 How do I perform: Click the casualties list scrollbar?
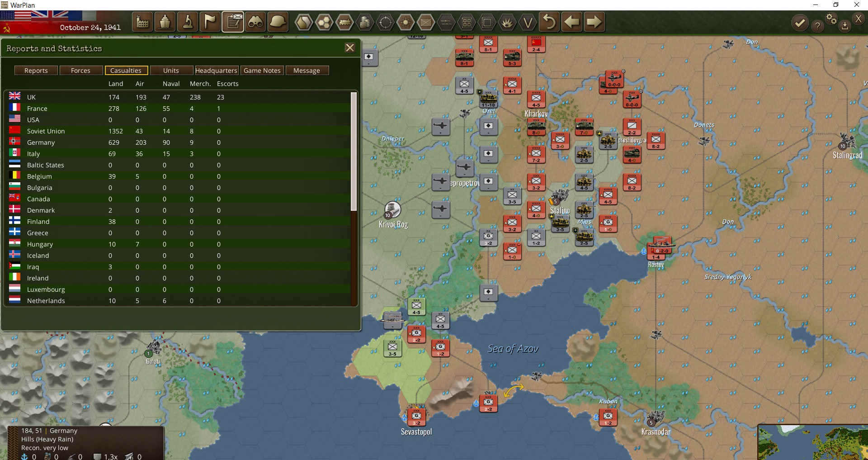pos(354,152)
